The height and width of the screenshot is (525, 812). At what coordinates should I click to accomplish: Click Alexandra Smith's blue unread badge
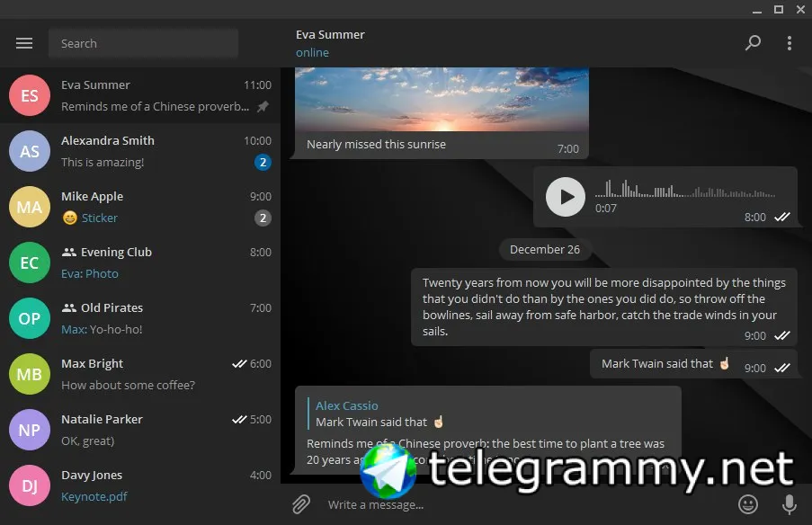263,163
